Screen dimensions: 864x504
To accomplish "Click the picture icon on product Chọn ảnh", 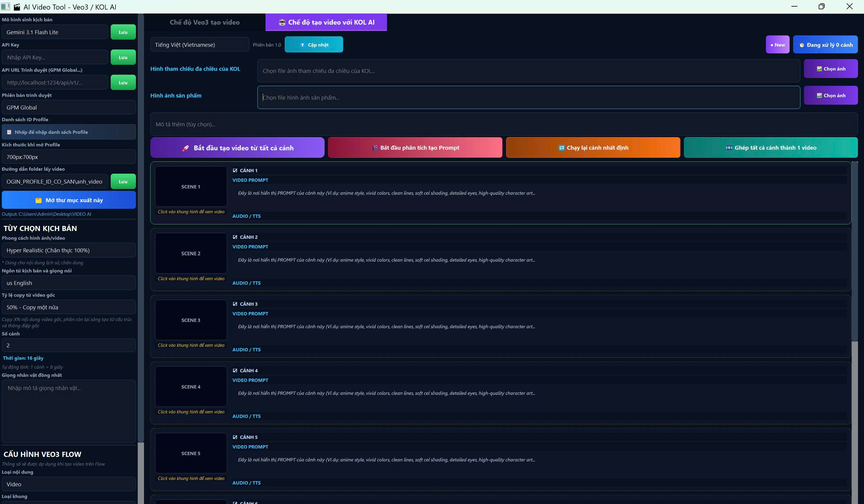I will (x=819, y=96).
